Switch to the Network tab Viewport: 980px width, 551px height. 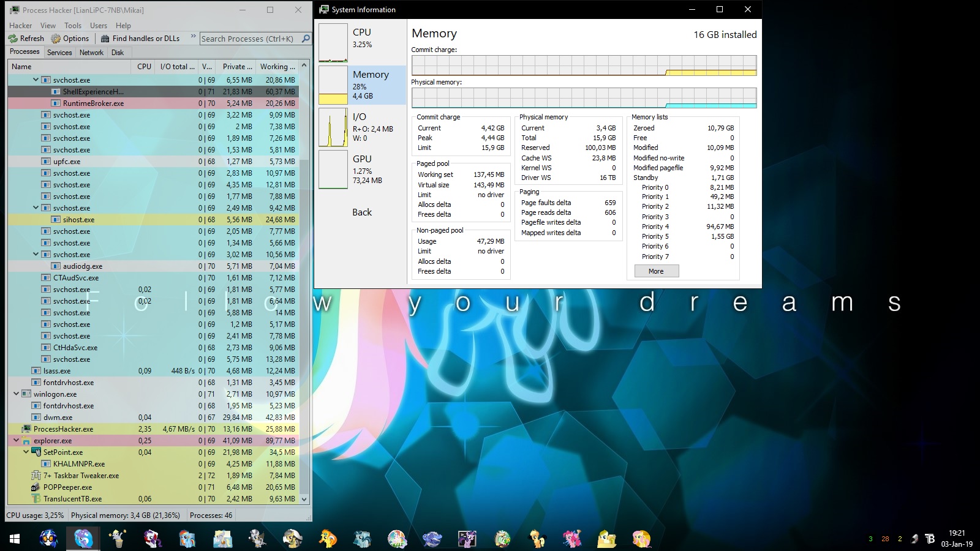click(x=91, y=53)
